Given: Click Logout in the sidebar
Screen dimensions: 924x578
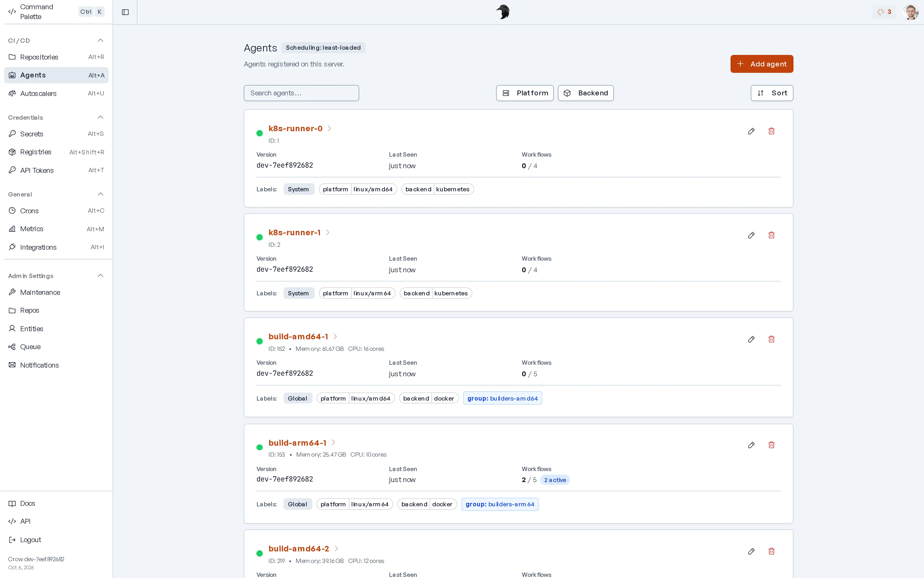Looking at the screenshot, I should click(56, 540).
